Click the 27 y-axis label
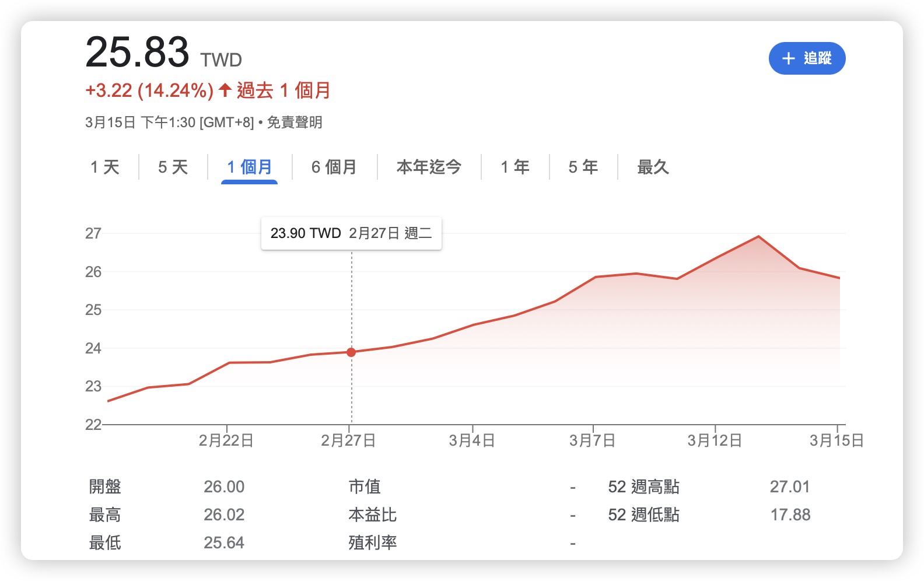The height and width of the screenshot is (581, 924). 93,233
